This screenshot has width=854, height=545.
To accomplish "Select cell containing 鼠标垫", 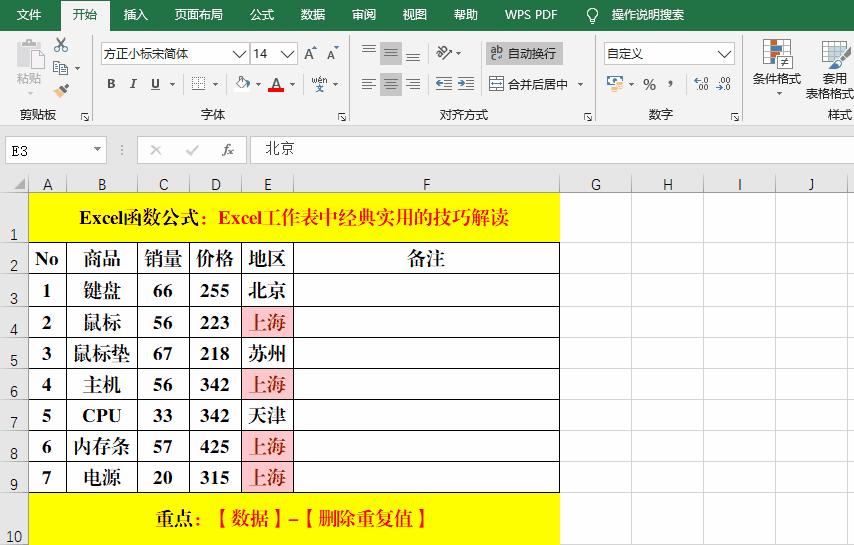I will click(102, 353).
